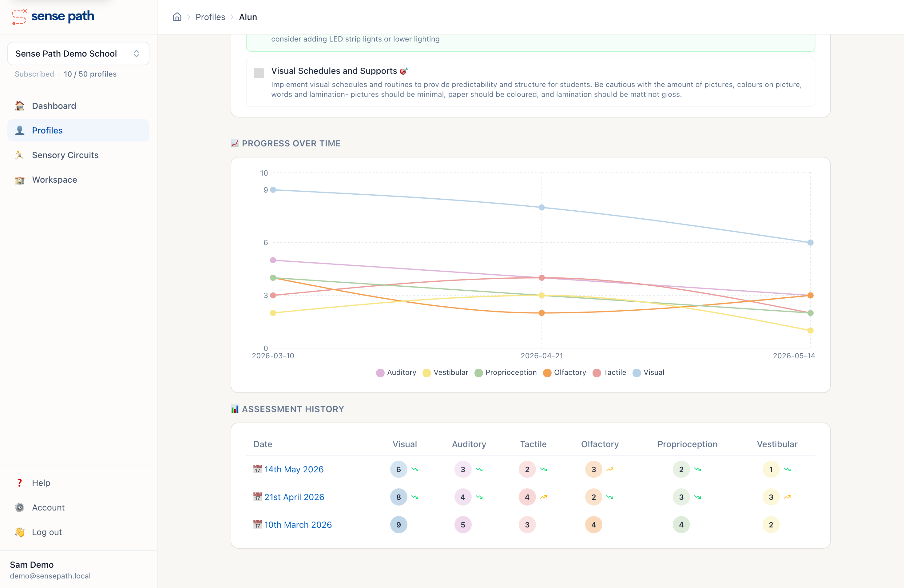This screenshot has height=588, width=904.
Task: Open the Sense Path Demo School selector
Action: 78,54
